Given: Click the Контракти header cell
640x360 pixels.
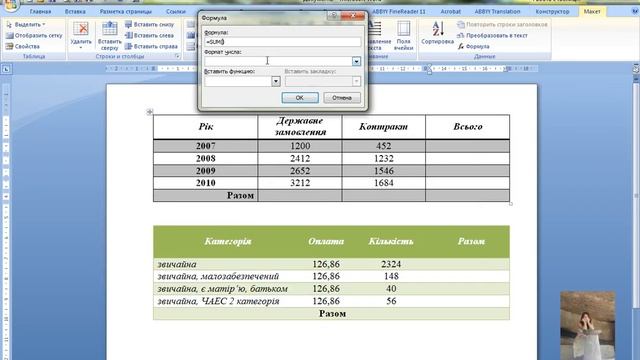Looking at the screenshot, I should (383, 127).
